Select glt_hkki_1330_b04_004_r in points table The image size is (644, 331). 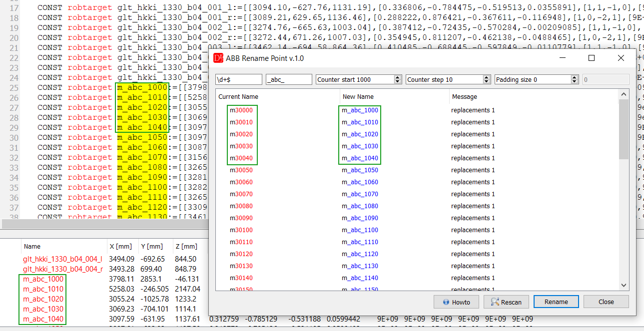(63, 269)
